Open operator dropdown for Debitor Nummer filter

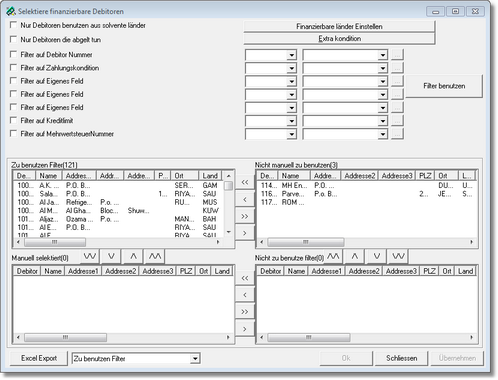point(292,55)
